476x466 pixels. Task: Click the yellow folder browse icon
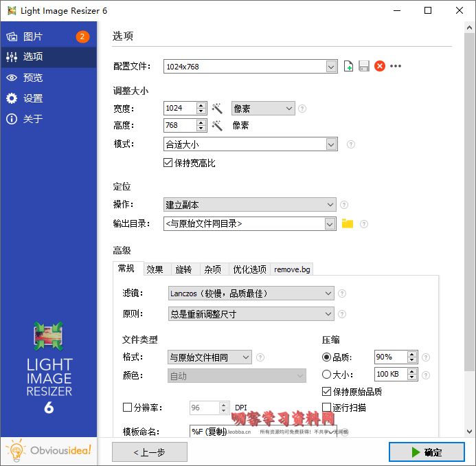click(x=348, y=223)
